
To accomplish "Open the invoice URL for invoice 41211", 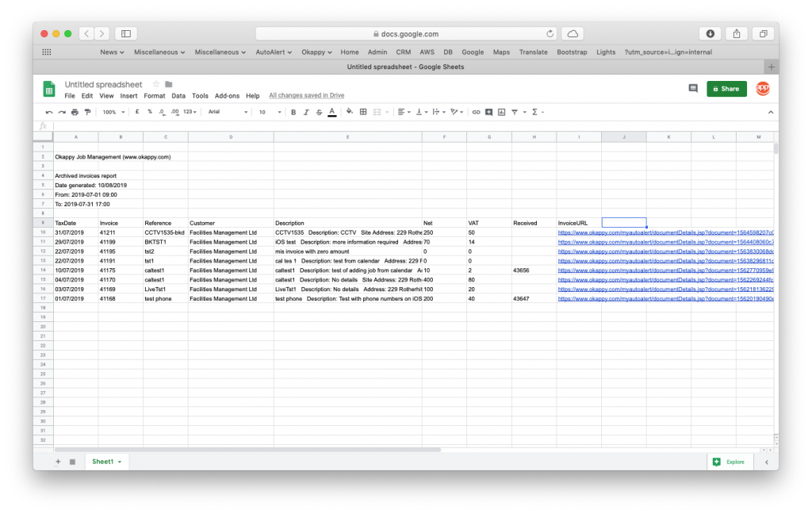I will tap(665, 232).
